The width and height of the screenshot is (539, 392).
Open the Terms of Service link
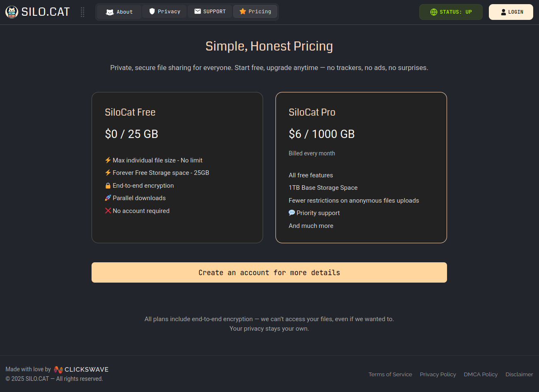(390, 374)
